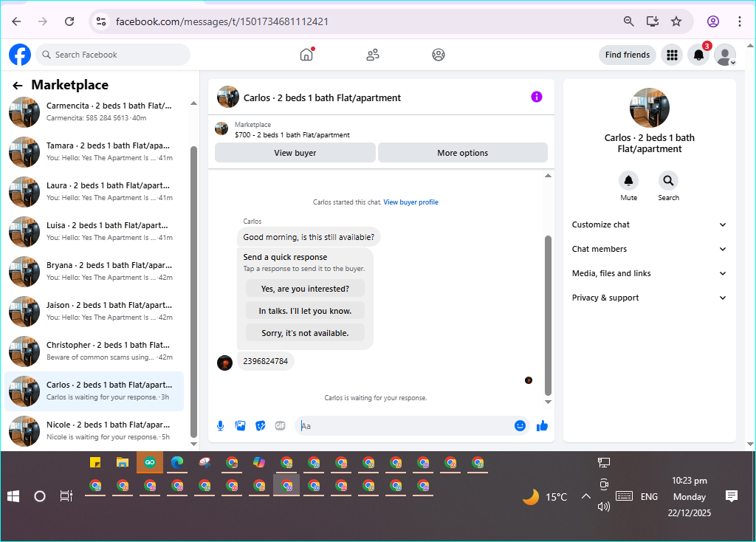Open the Carmencita conversation
This screenshot has width=756, height=542.
click(x=94, y=112)
